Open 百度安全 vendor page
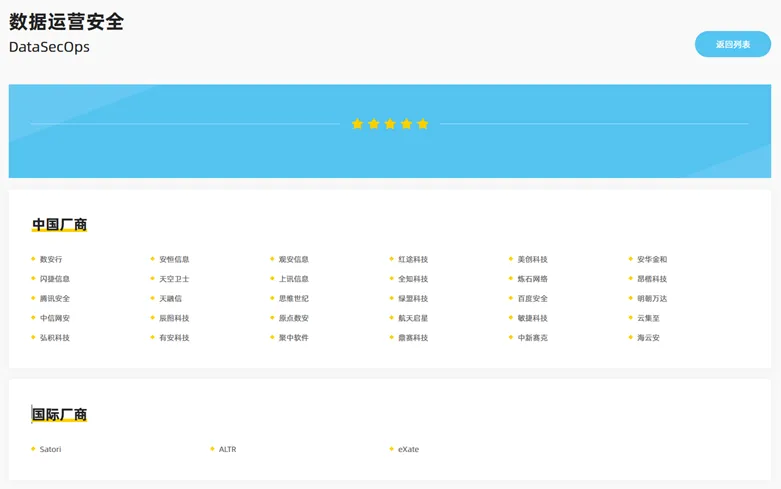Image resolution: width=781 pixels, height=489 pixels. [533, 298]
